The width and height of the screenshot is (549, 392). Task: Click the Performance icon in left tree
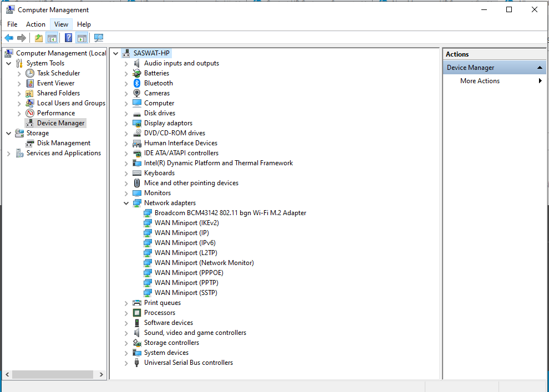(x=30, y=113)
